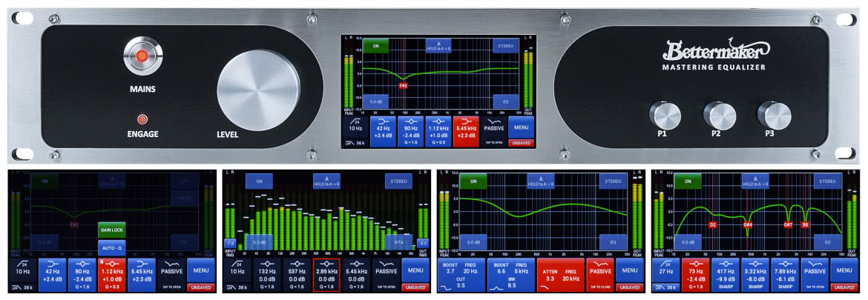The height and width of the screenshot is (300, 868).
Task: Select the red 5.45 kHz +2.3 dB shelf band
Action: 466,131
